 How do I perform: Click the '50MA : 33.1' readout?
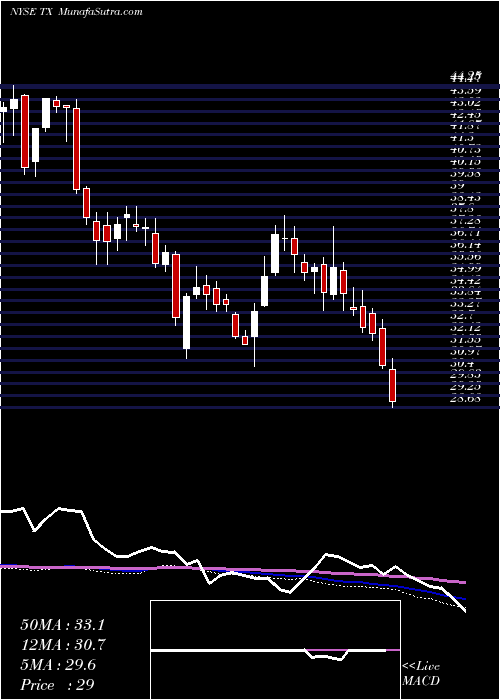click(62, 625)
